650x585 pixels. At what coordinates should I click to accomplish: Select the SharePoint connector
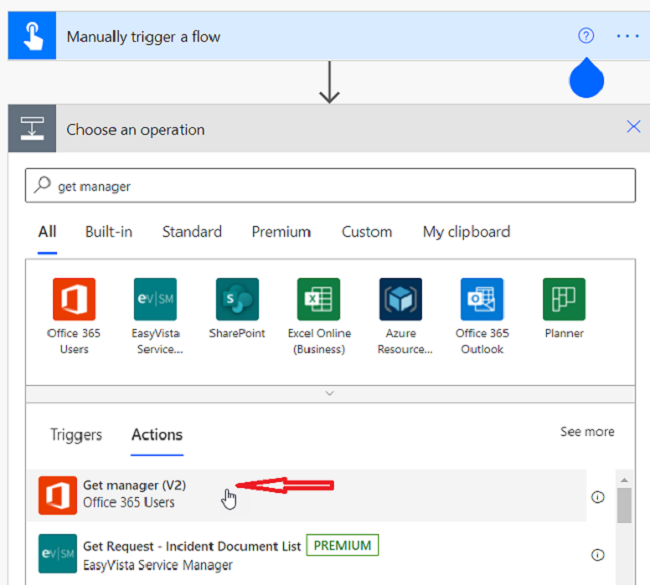(237, 309)
